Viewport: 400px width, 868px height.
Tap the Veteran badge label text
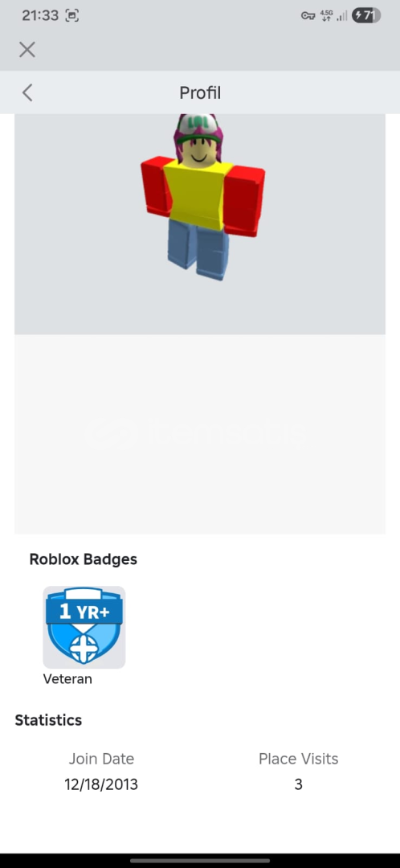[x=67, y=678]
